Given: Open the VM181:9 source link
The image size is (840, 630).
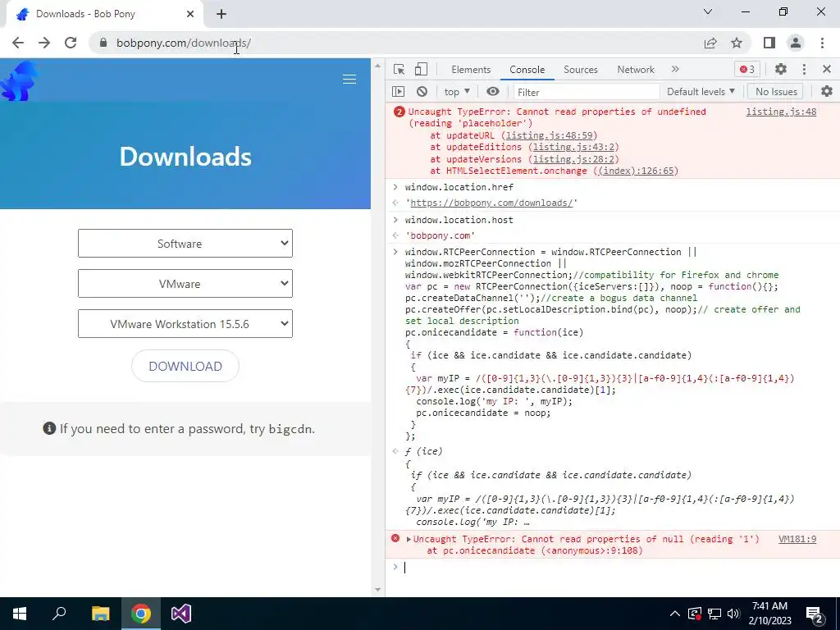Looking at the screenshot, I should click(797, 539).
